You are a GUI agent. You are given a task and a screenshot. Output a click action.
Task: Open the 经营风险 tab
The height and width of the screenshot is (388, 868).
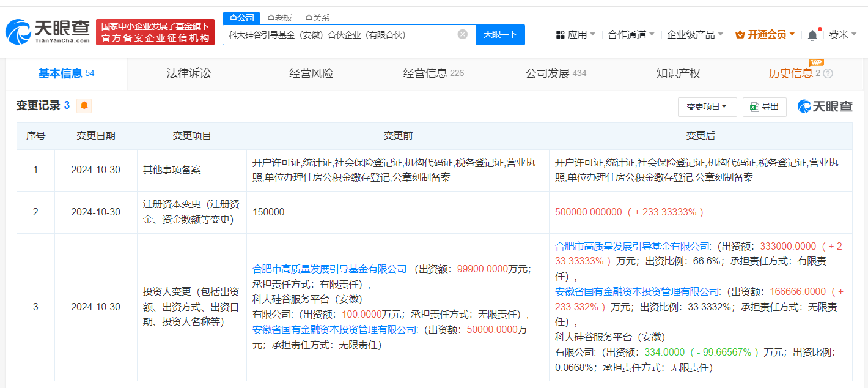pyautogui.click(x=311, y=73)
